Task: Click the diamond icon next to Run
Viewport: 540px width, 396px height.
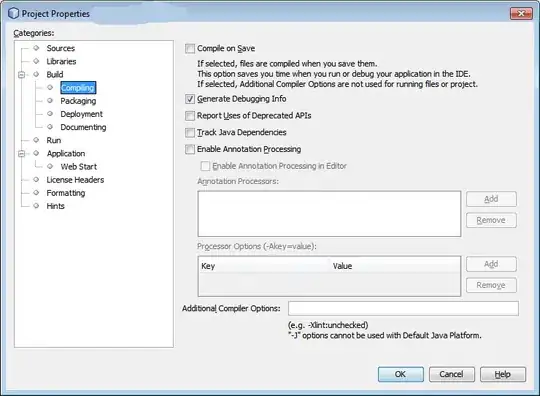Action: tap(36, 140)
